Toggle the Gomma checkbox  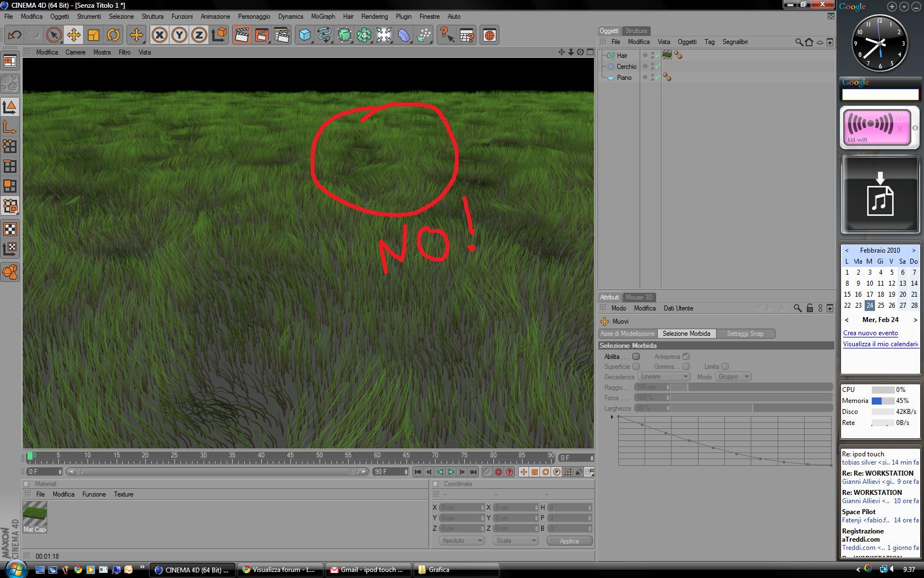(x=686, y=367)
